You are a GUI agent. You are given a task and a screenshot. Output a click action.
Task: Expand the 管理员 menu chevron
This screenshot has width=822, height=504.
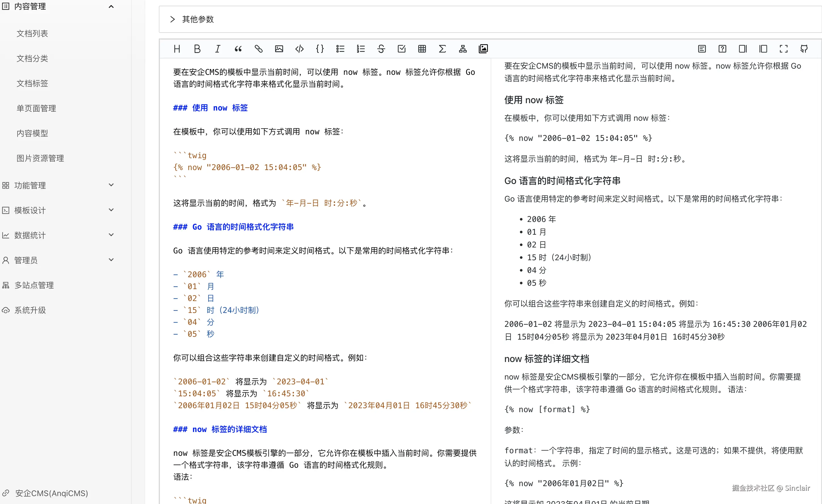[111, 260]
